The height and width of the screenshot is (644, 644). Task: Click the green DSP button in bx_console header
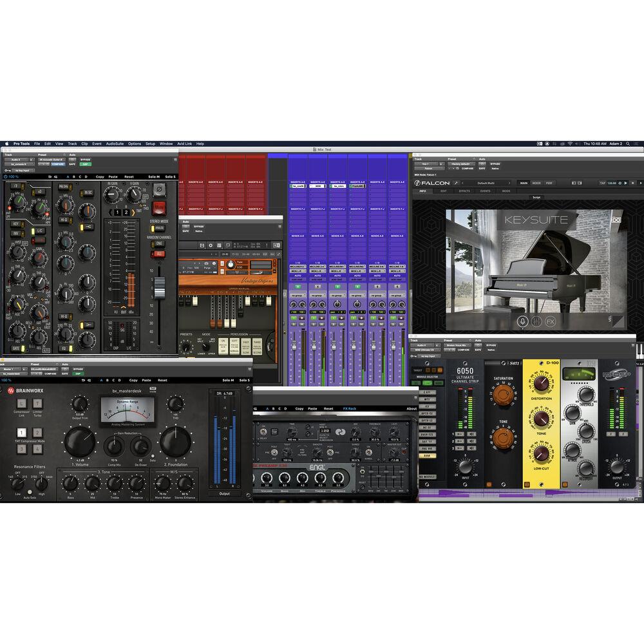pos(86,164)
